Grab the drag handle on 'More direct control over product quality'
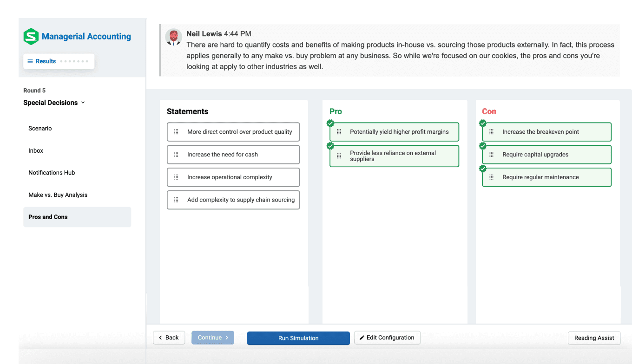This screenshot has height=364, width=632. point(176,132)
